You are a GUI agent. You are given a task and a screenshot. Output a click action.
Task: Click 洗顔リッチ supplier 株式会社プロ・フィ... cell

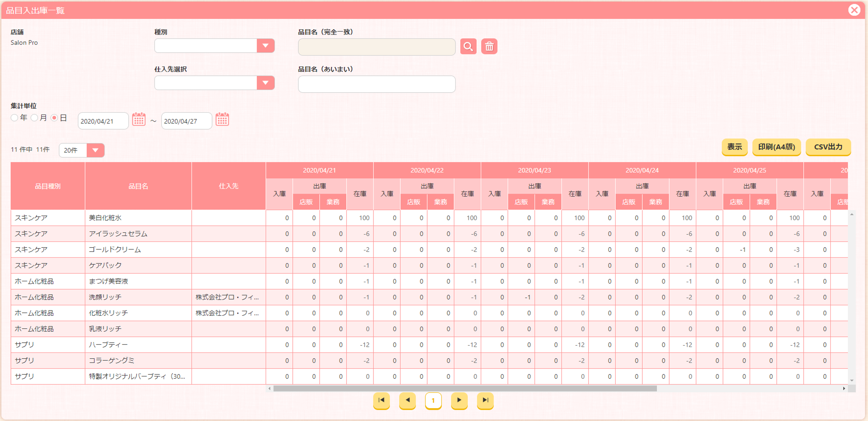point(229,297)
